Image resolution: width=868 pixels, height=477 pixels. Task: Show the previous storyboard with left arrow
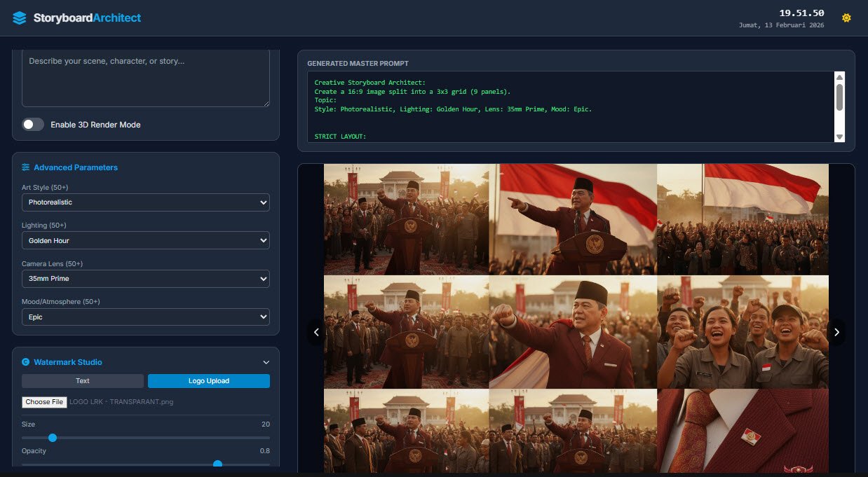coord(316,332)
